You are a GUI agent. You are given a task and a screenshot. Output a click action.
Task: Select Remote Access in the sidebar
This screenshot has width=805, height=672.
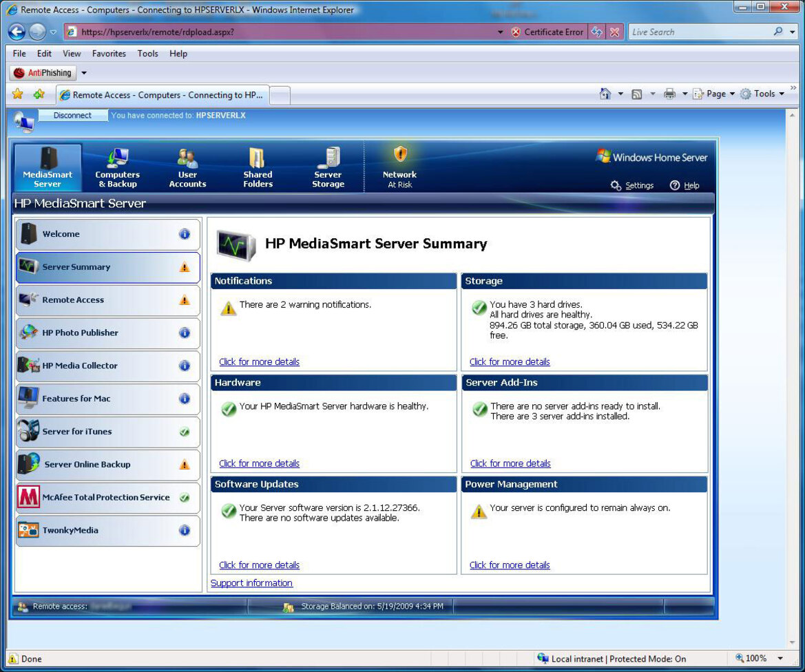[x=108, y=300]
